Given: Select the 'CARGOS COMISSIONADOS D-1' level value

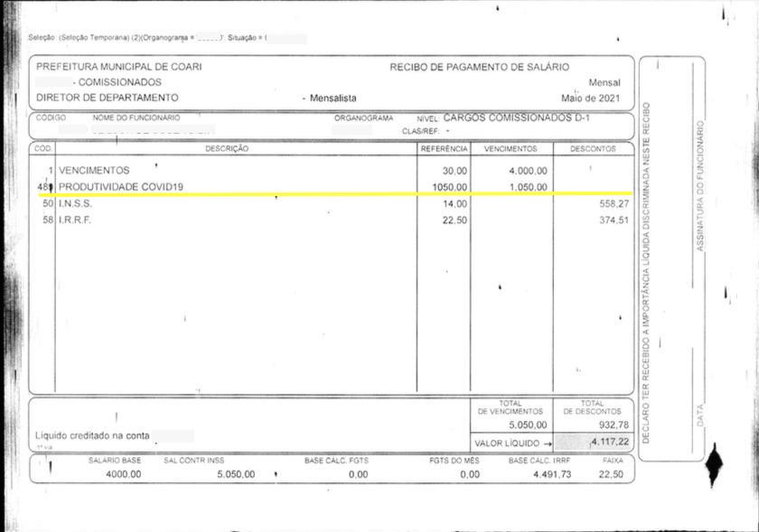Looking at the screenshot, I should pos(517,117).
